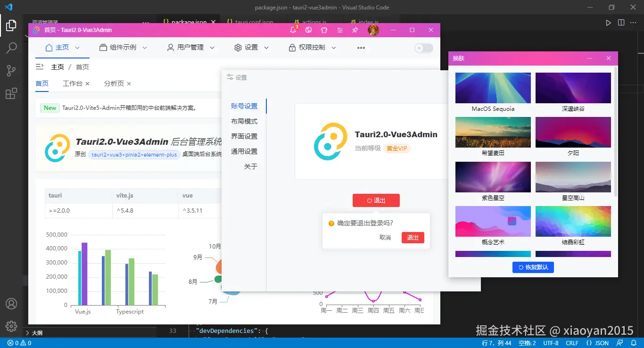Open the settings sliders icon in title bar
Image resolution: width=644 pixels, height=348 pixels.
(339, 30)
